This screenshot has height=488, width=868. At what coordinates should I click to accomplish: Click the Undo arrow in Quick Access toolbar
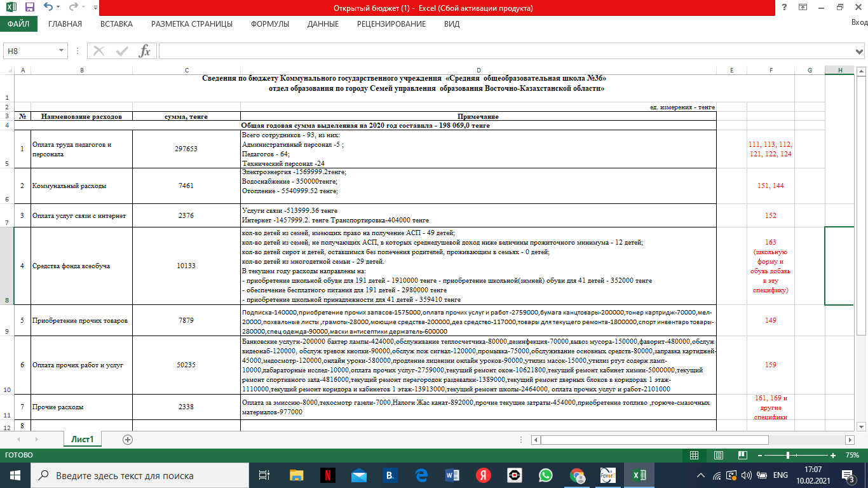tap(49, 8)
